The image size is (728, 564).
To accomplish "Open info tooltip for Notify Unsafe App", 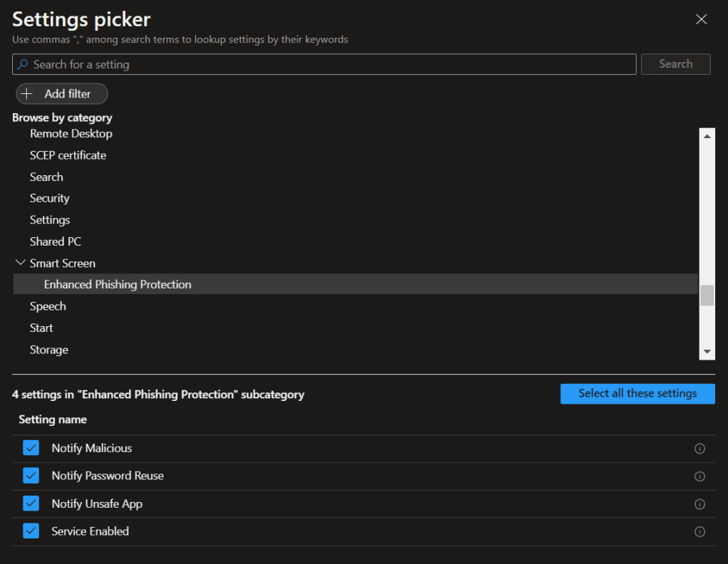I will pos(699,503).
